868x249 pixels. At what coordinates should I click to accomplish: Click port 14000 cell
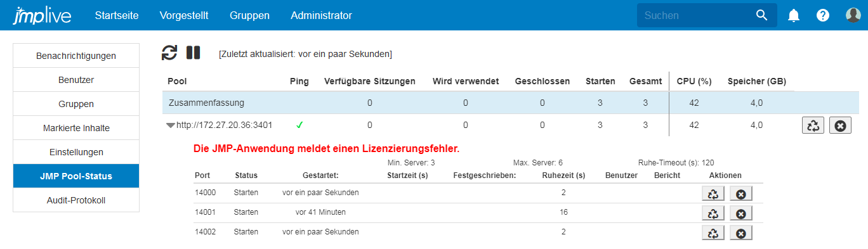pos(206,193)
